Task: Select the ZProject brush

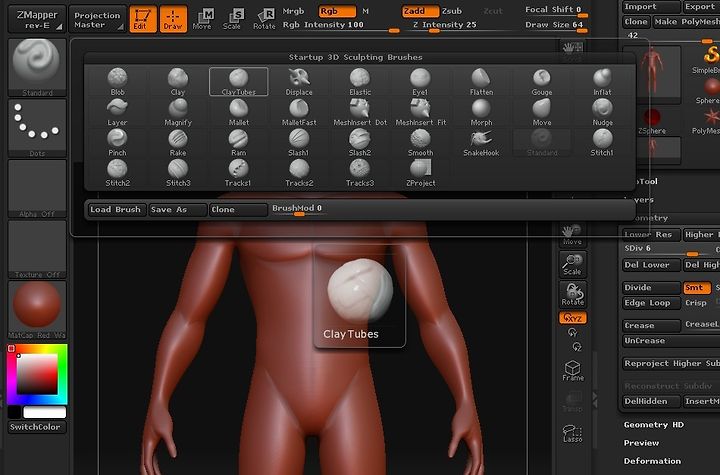Action: pyautogui.click(x=420, y=173)
